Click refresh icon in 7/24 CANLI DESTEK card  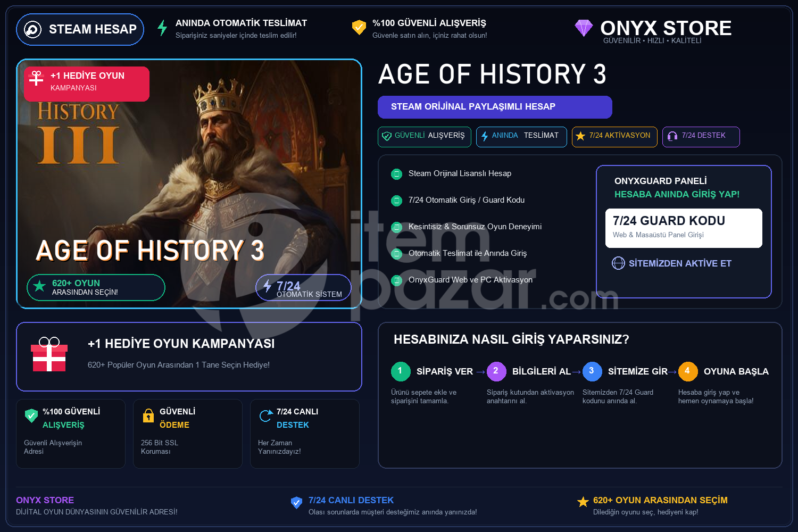[265, 416]
